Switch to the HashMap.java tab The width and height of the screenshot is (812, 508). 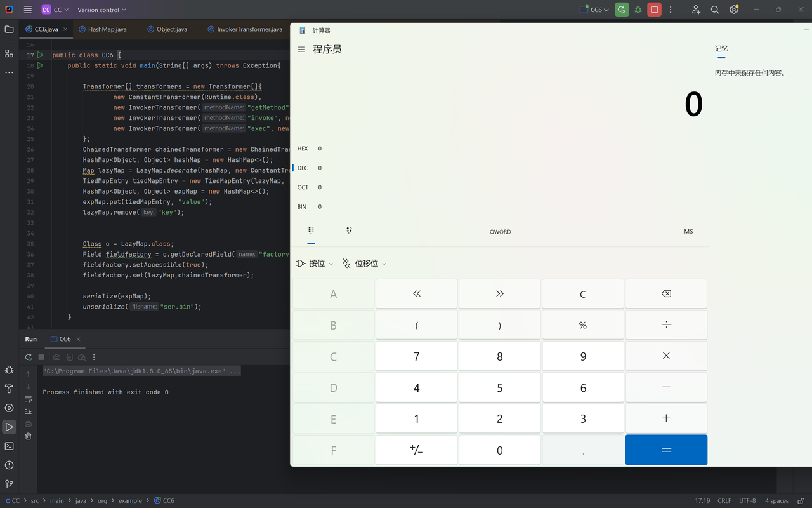pyautogui.click(x=103, y=29)
